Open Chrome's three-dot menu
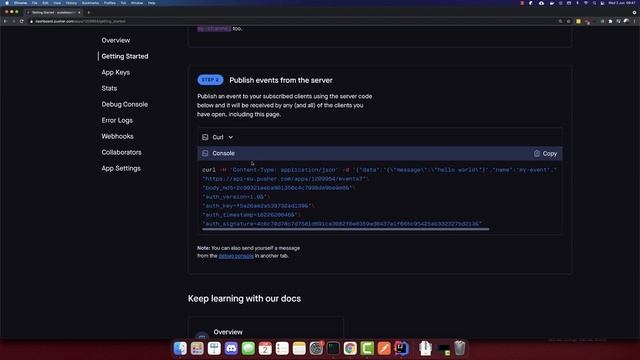Image resolution: width=640 pixels, height=360 pixels. [x=635, y=21]
